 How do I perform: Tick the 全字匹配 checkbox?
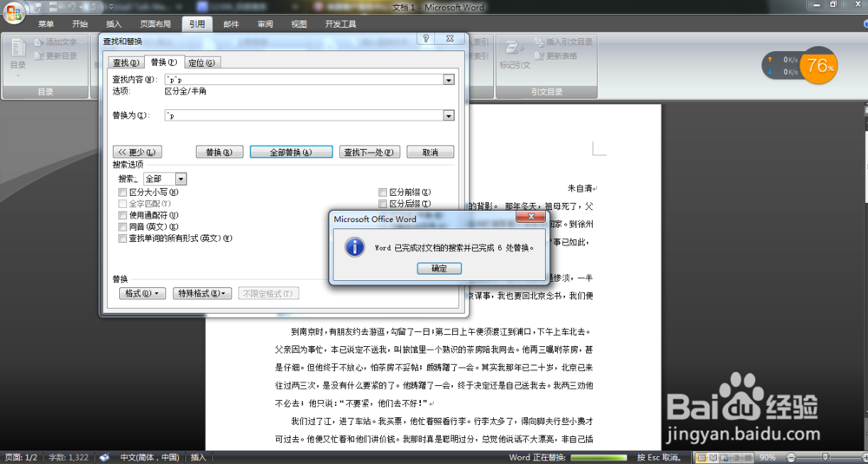pos(122,204)
